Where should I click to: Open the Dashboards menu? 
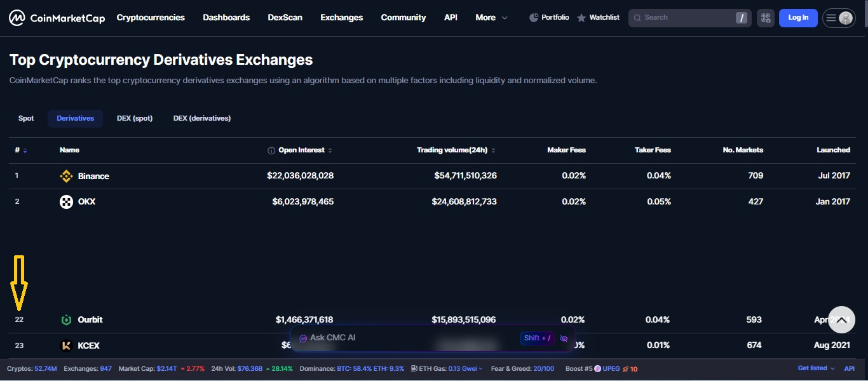226,18
